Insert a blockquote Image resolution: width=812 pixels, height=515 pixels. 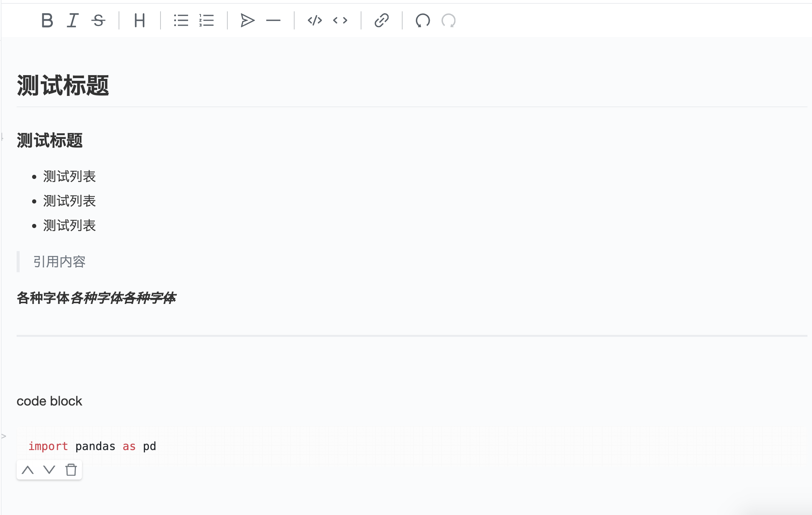tap(247, 21)
